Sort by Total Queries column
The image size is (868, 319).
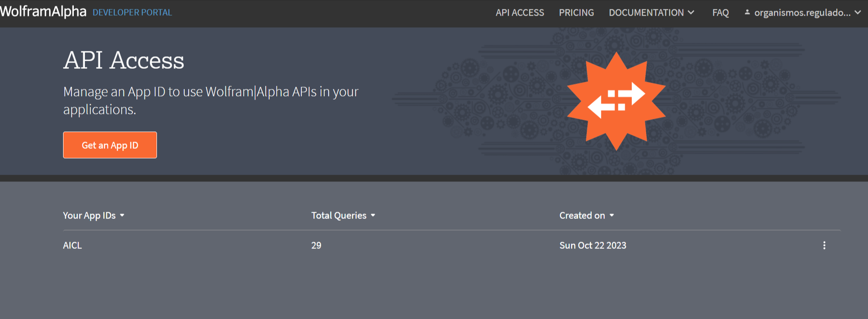point(343,215)
